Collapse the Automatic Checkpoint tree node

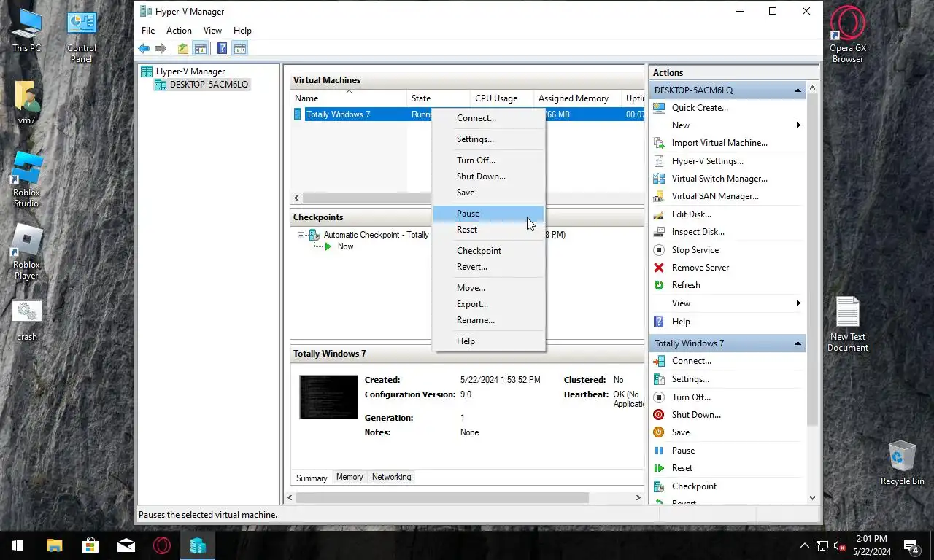(301, 235)
